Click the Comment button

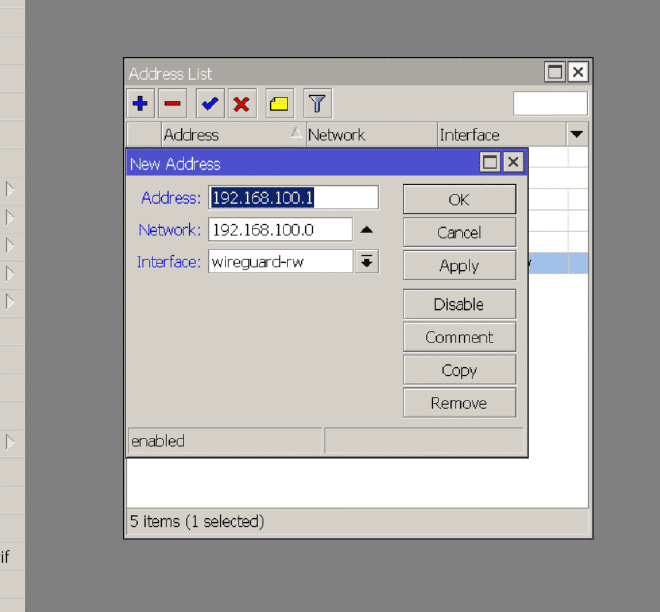click(459, 337)
